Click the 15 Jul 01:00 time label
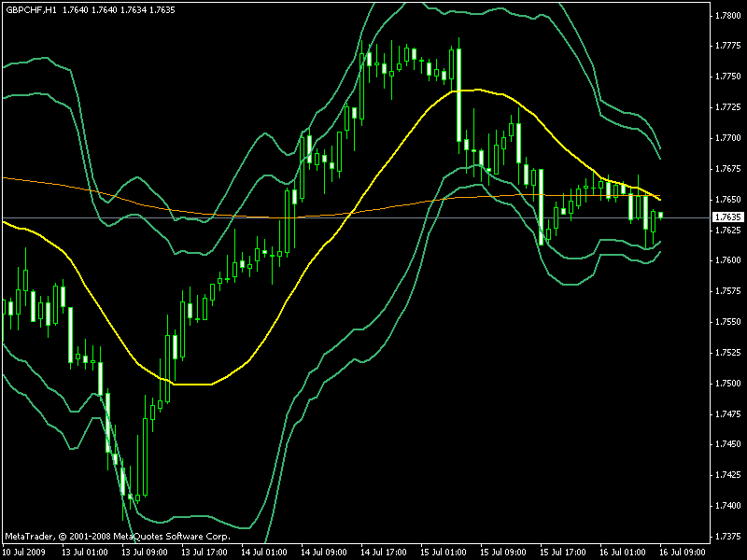Screen dimensions: 747x560 pyautogui.click(x=444, y=553)
